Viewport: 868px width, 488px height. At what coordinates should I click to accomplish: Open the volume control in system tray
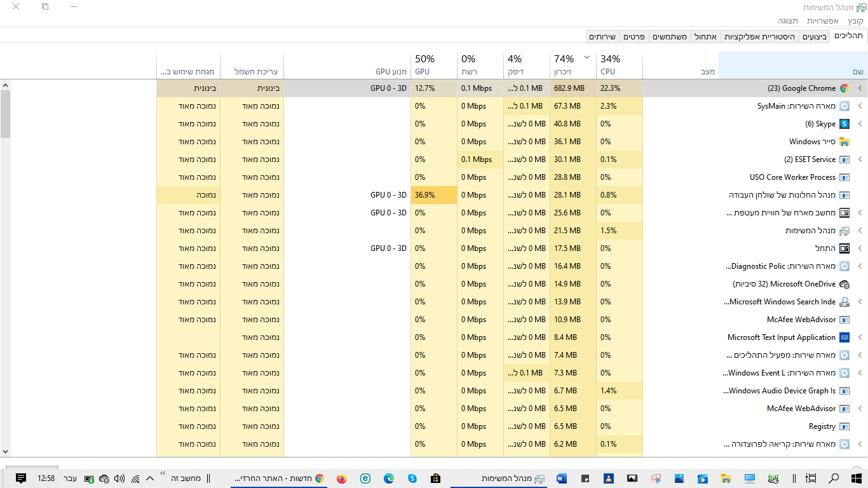119,478
